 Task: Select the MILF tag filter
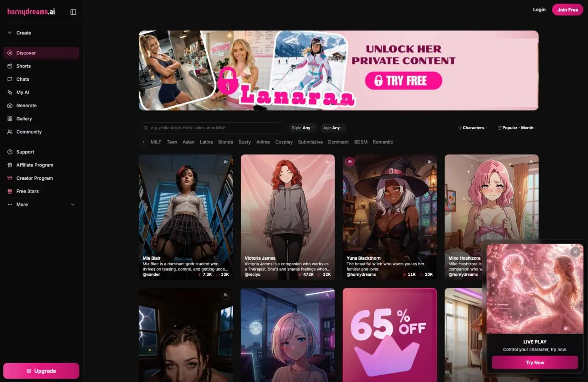click(156, 142)
